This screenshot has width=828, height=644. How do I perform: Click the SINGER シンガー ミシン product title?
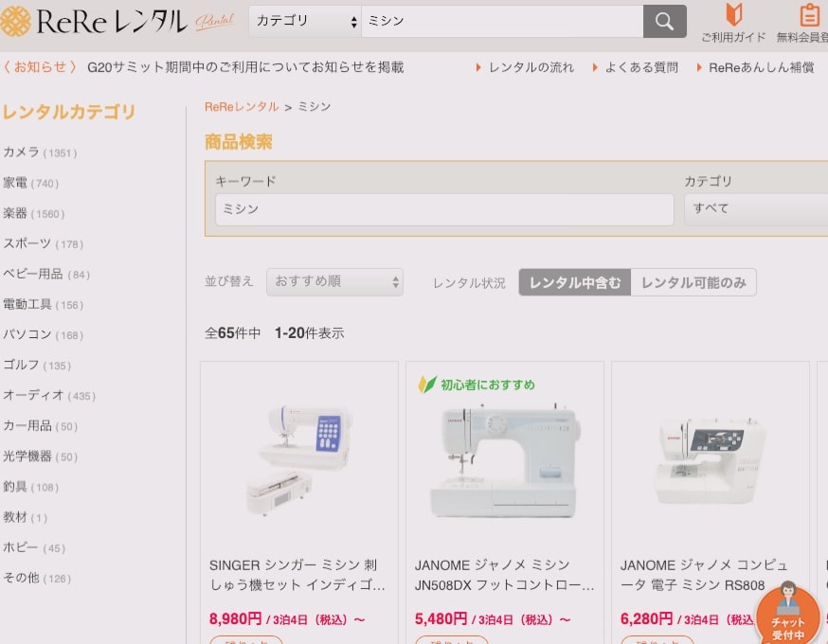(297, 576)
